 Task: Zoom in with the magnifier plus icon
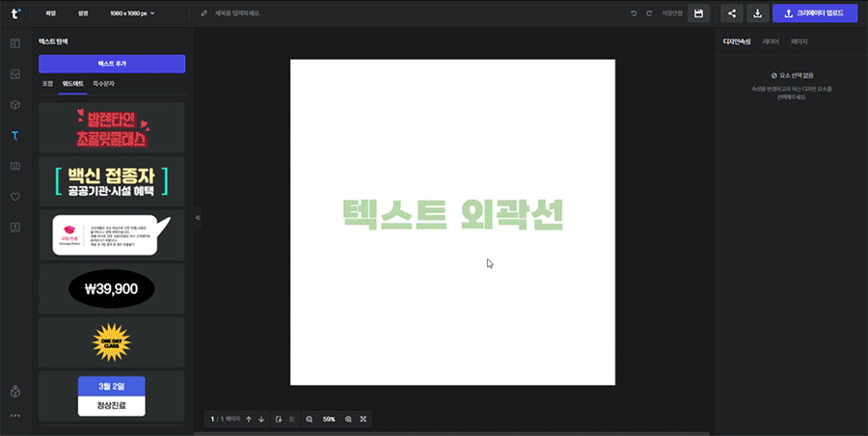(348, 420)
